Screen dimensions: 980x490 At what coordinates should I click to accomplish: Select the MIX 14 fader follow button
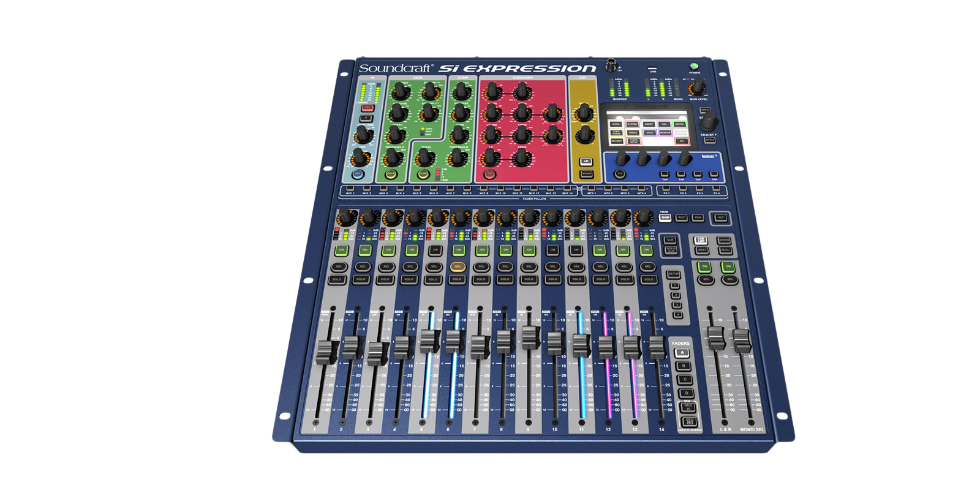click(567, 189)
